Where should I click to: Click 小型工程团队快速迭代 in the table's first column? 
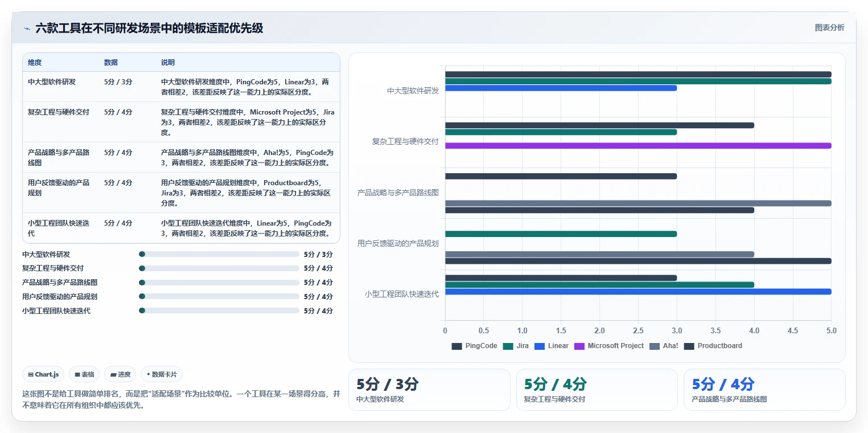[x=59, y=228]
